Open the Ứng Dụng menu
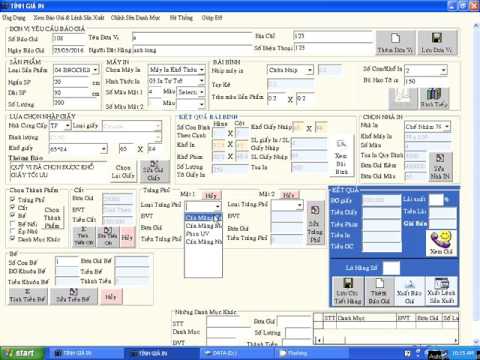The width and height of the screenshot is (480, 360). 14,18
